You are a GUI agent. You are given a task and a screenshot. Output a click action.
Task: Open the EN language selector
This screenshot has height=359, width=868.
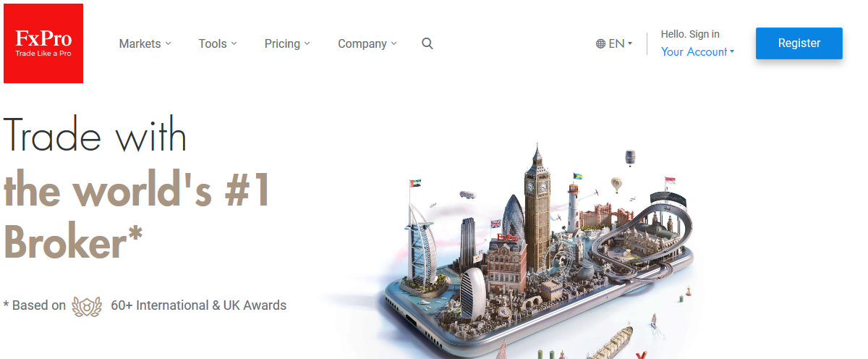tap(614, 43)
